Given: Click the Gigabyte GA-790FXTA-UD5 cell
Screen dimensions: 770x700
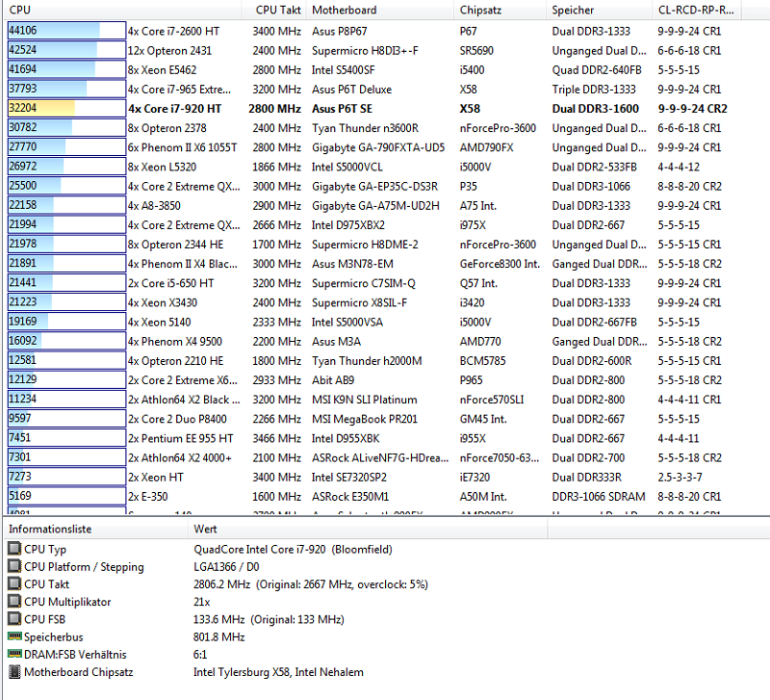Looking at the screenshot, I should [x=378, y=147].
